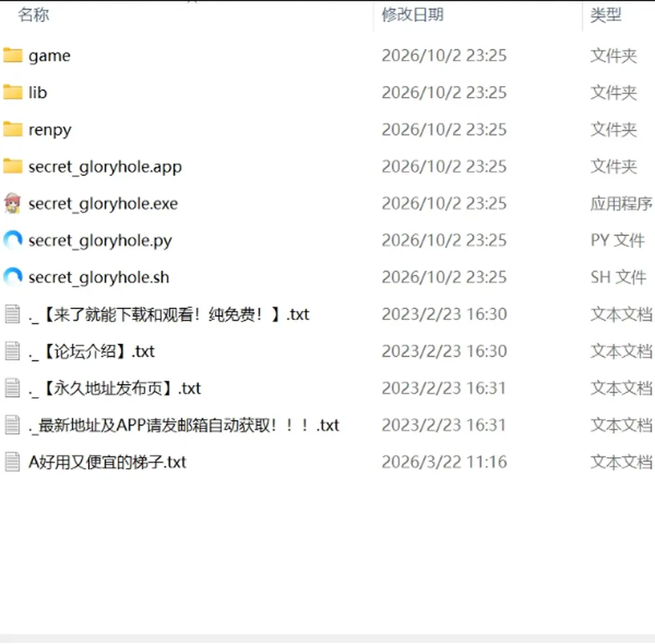Click the 文件夹 type cell for lib
This screenshot has height=644, width=655.
613,92
